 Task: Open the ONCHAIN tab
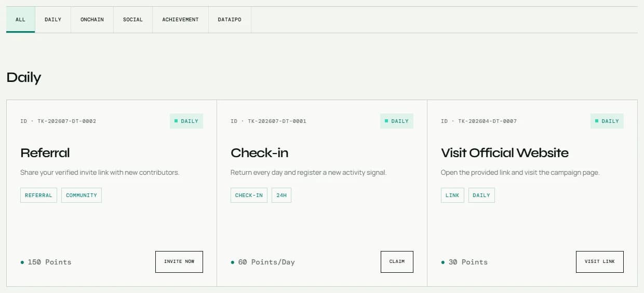[92, 20]
